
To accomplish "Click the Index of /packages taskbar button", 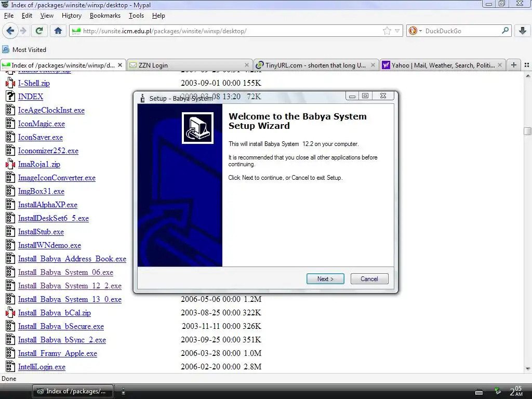I will point(73,391).
